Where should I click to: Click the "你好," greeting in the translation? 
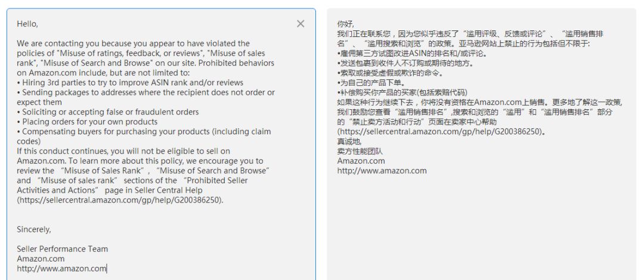[x=345, y=24]
